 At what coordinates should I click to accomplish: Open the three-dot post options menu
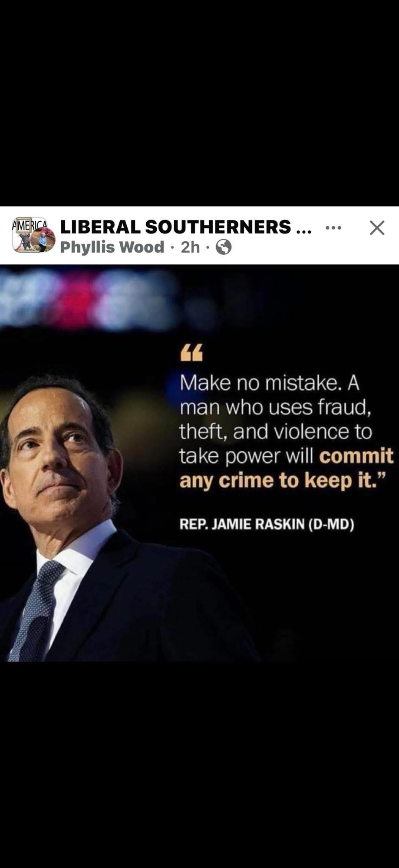point(333,227)
